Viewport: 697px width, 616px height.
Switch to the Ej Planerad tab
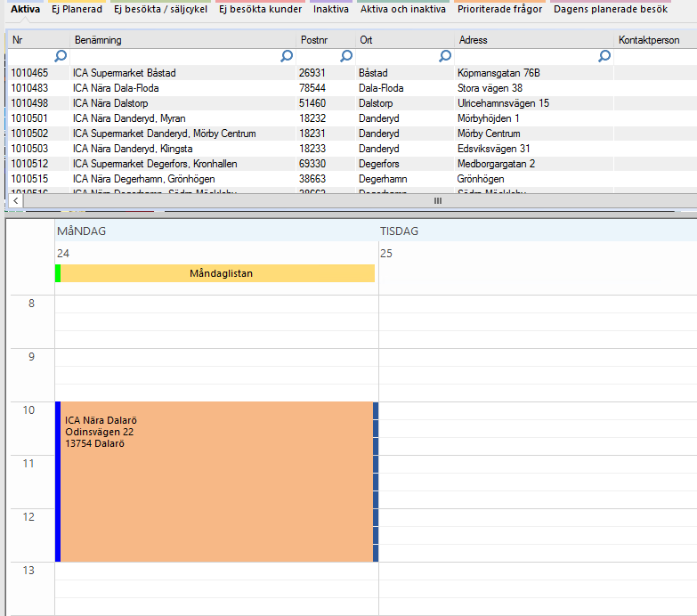(77, 9)
